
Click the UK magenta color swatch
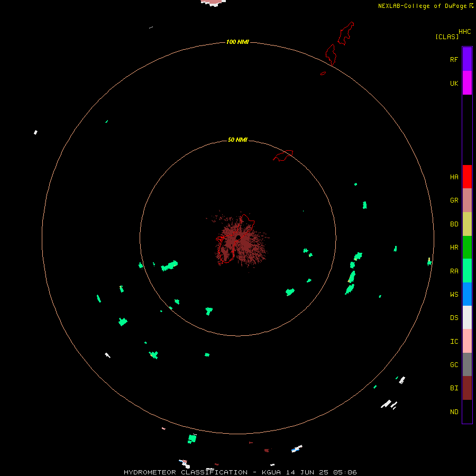click(x=467, y=83)
